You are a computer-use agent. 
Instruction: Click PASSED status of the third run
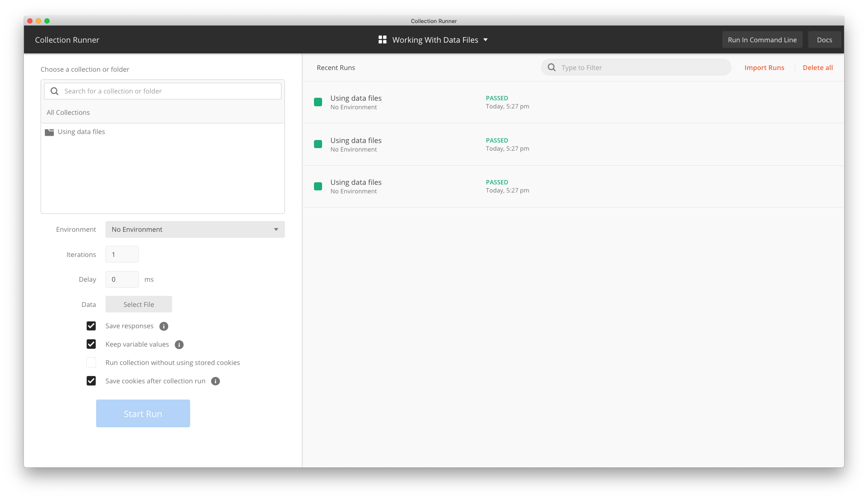coord(497,182)
